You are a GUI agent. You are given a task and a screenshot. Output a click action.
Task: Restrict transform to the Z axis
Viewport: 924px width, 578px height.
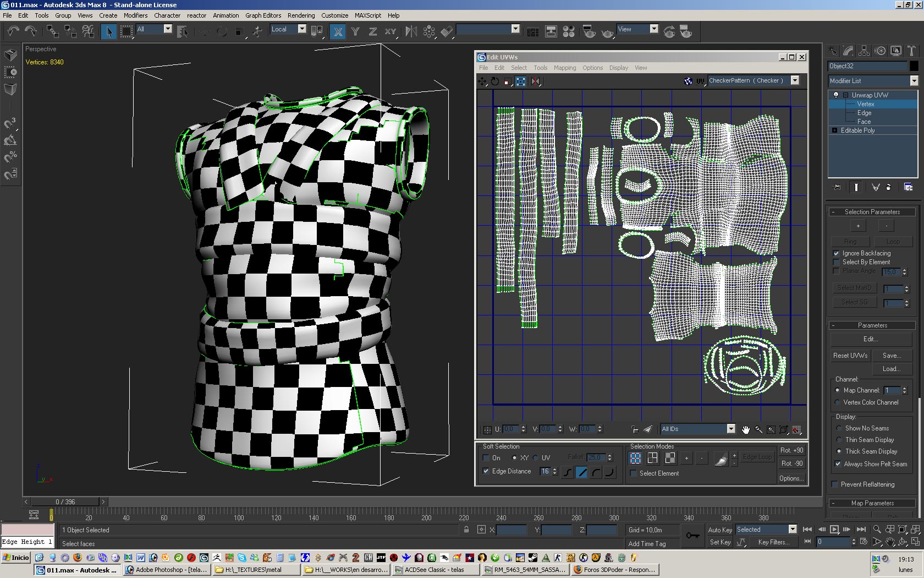point(373,31)
